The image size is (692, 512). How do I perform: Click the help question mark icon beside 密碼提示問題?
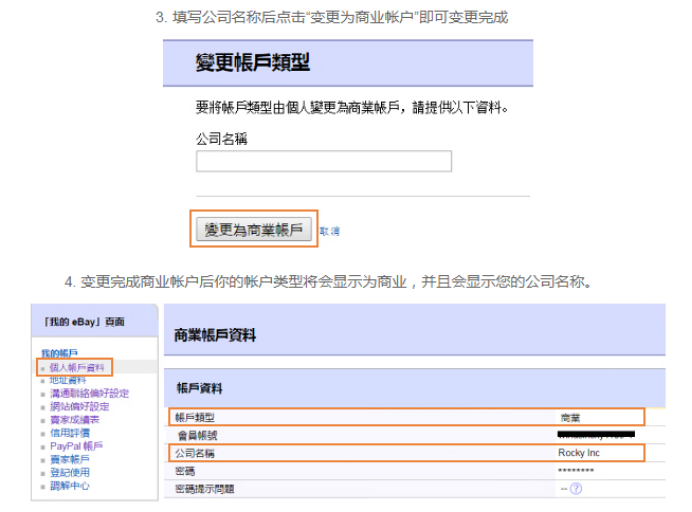click(576, 489)
